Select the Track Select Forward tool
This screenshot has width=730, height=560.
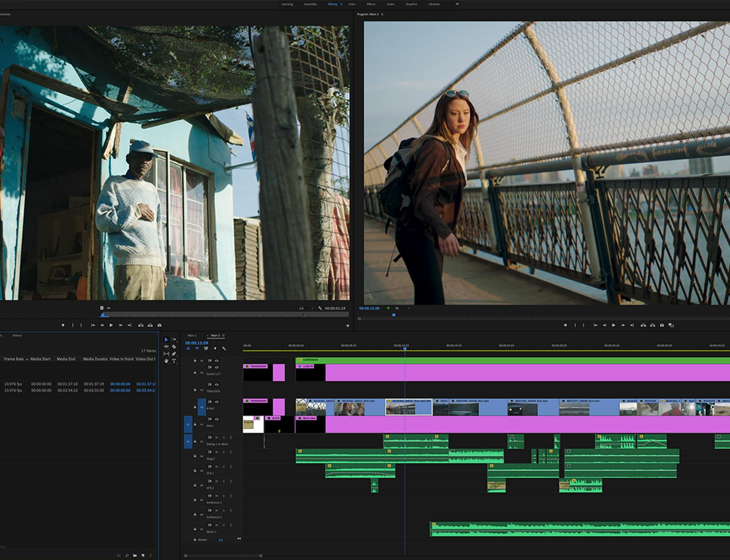174,340
